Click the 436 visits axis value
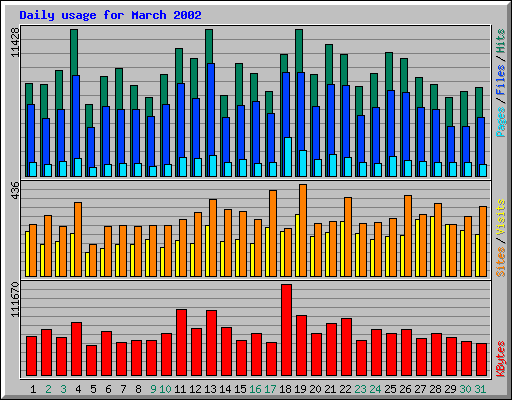 [15, 191]
